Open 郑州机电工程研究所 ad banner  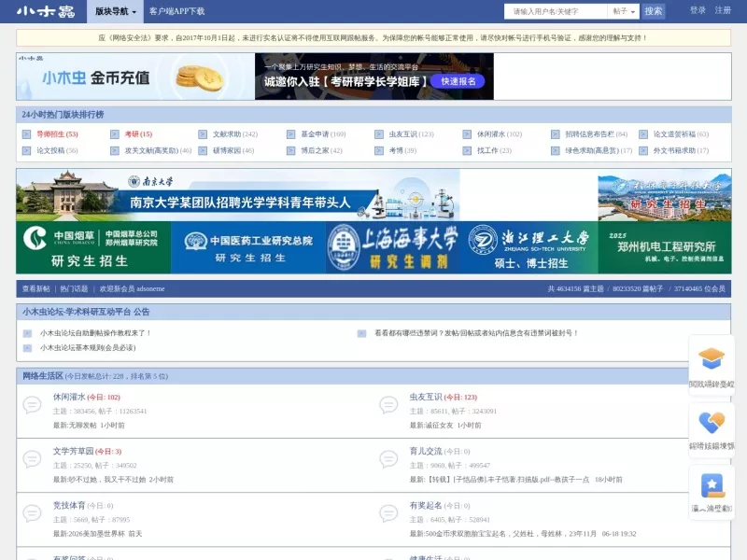click(665, 247)
